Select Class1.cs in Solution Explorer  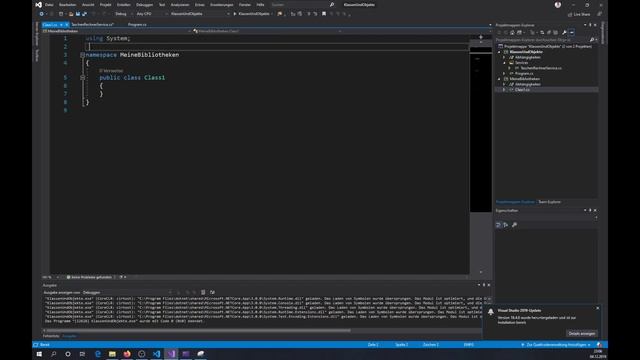(x=522, y=89)
